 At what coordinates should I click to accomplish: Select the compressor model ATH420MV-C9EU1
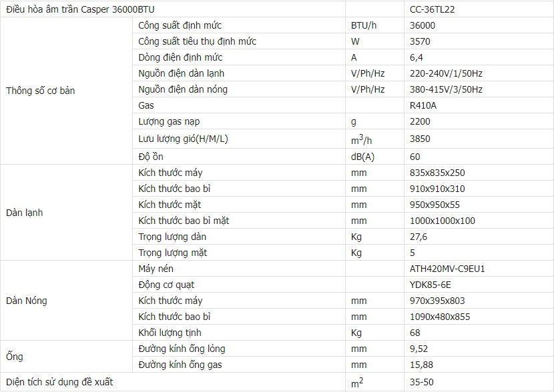pos(447,269)
